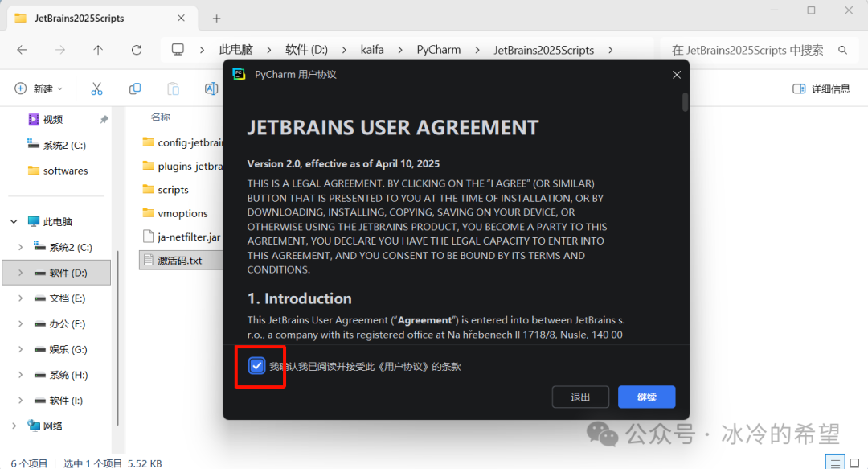Click the 退出 (Exit) button
Viewport: 868px width, 469px height.
pyautogui.click(x=579, y=397)
